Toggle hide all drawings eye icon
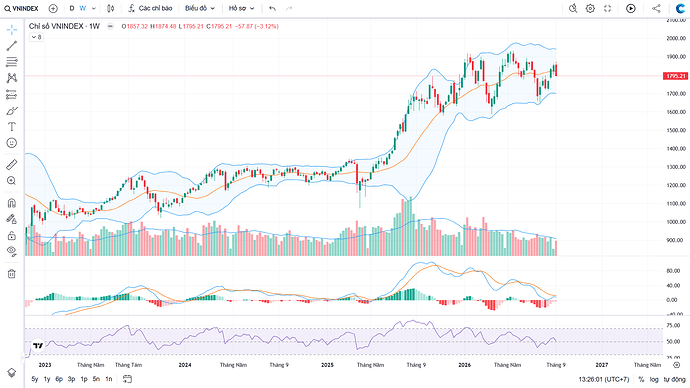The image size is (690, 388). [12, 252]
